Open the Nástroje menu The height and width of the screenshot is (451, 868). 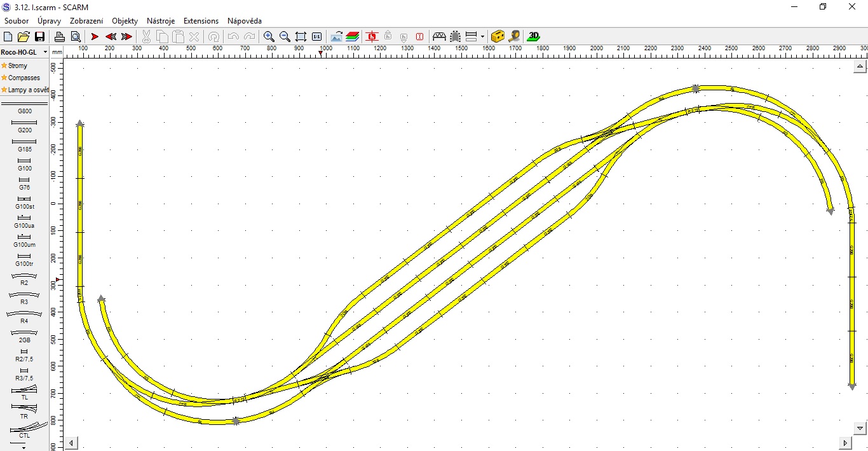[x=161, y=21]
